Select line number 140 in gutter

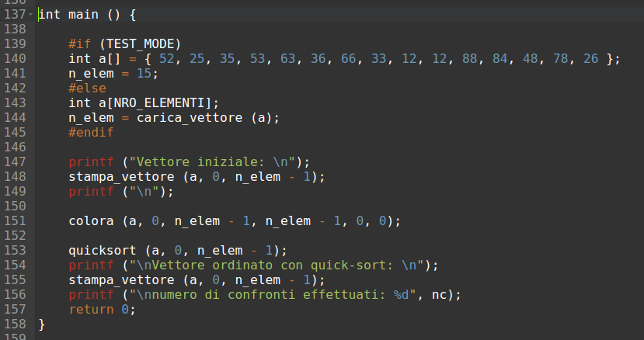click(x=15, y=59)
